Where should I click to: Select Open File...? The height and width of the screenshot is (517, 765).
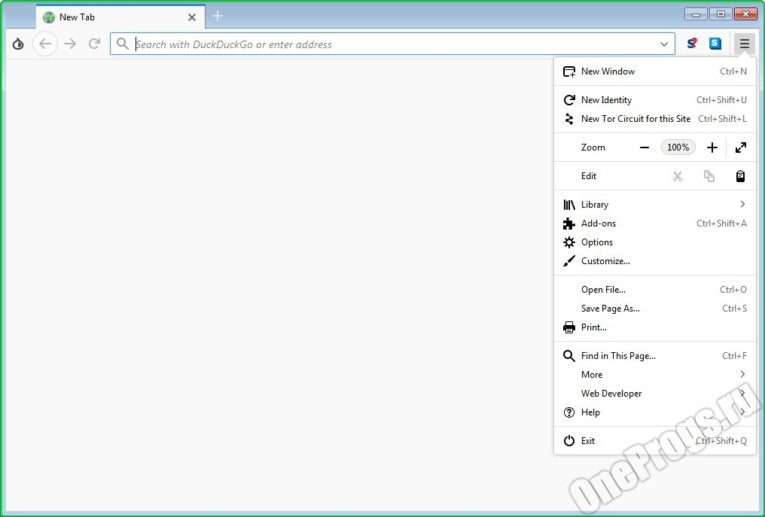coord(655,290)
